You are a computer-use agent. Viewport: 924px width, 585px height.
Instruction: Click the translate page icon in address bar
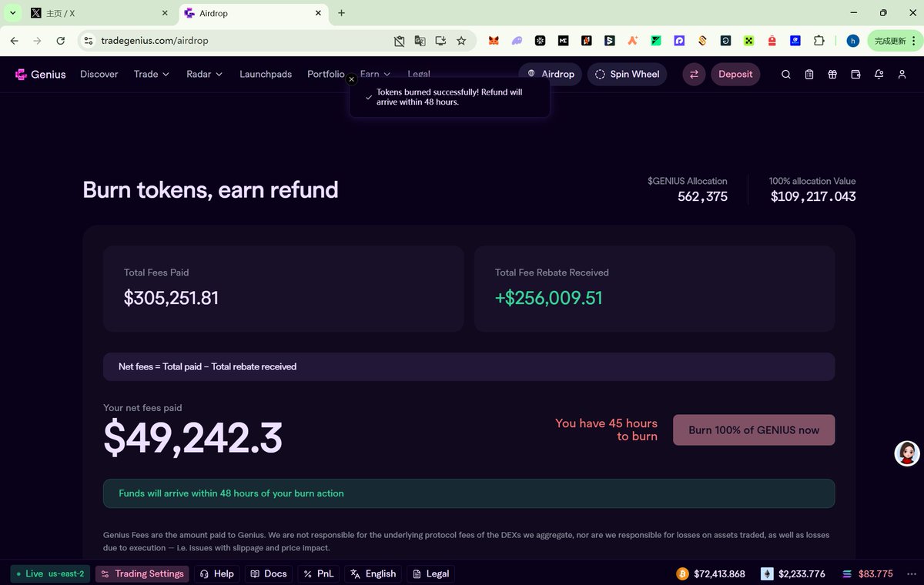click(420, 41)
